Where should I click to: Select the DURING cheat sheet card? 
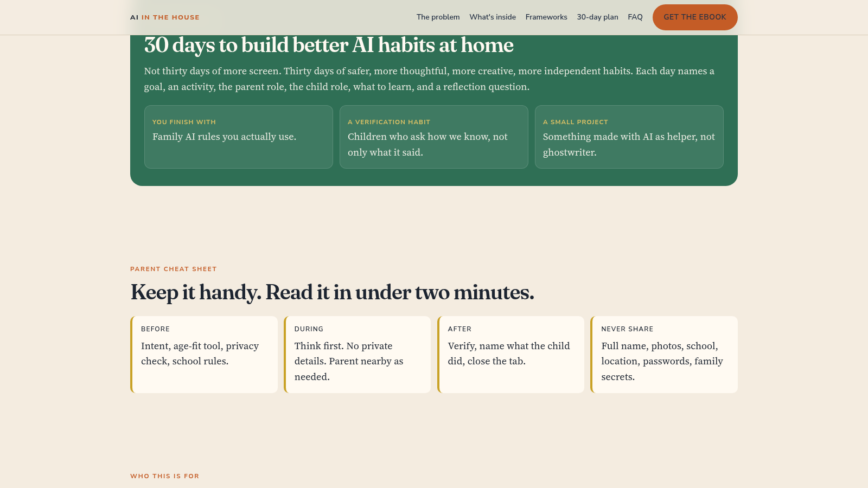tap(358, 355)
